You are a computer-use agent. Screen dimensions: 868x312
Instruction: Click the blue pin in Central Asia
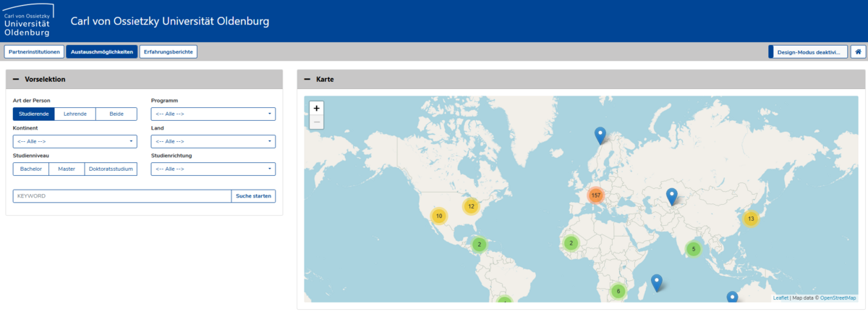coord(671,196)
